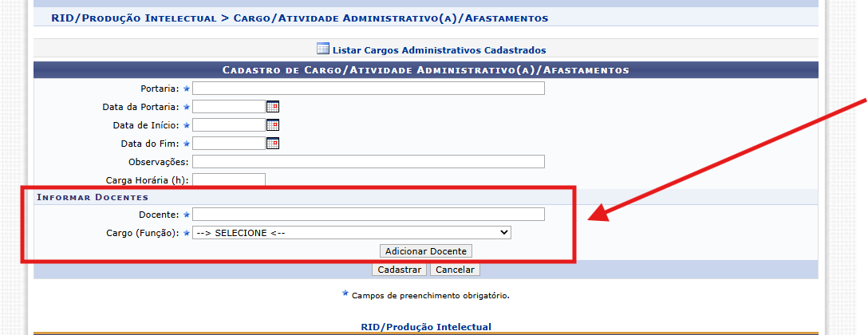This screenshot has height=335, width=868.
Task: Click the Carga Horária (h) field
Action: coord(229,179)
